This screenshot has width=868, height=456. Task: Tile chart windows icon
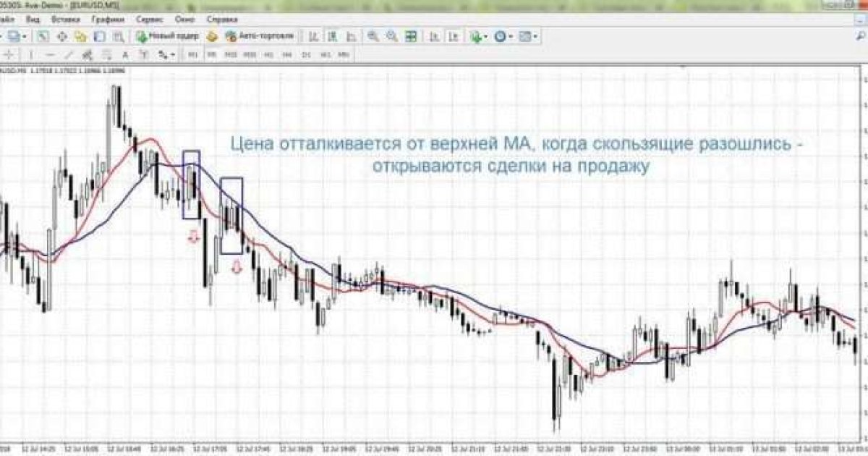coord(411,36)
